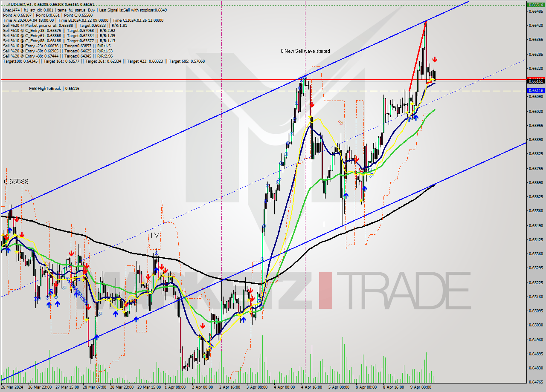Click the 0.65625 price axis label
The image size is (546, 392).
click(536, 197)
